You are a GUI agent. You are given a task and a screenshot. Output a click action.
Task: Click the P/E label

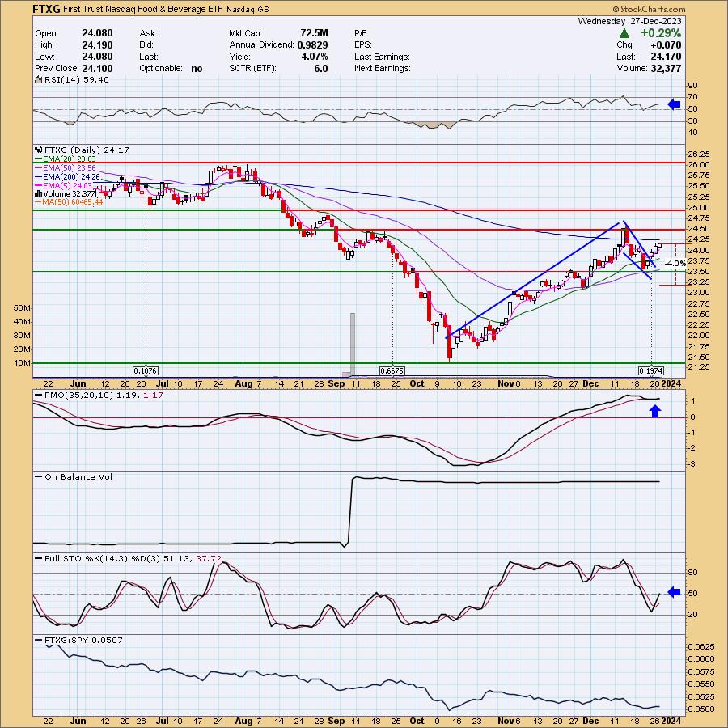pyautogui.click(x=362, y=33)
